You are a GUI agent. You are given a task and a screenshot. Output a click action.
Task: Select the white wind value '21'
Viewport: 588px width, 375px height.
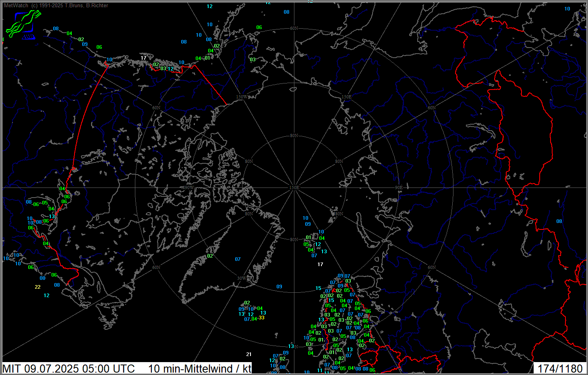click(x=248, y=354)
